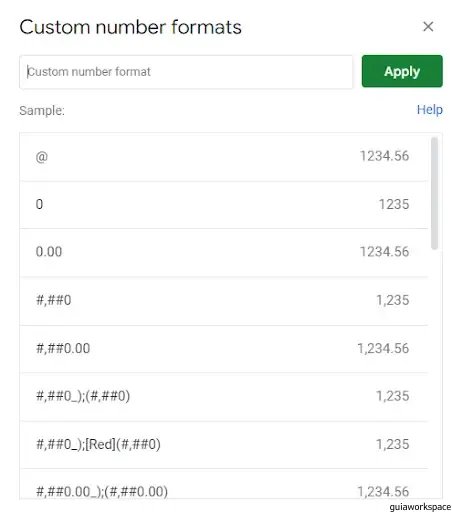Click the 1,235 sample beside the Red format

pyautogui.click(x=392, y=444)
